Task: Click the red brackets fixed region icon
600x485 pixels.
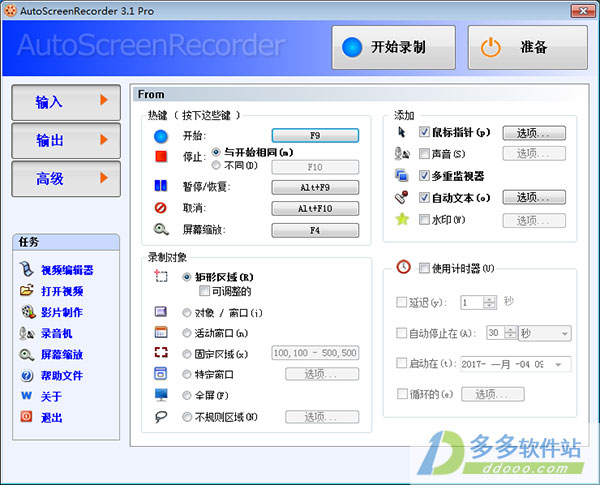Action: point(161,352)
